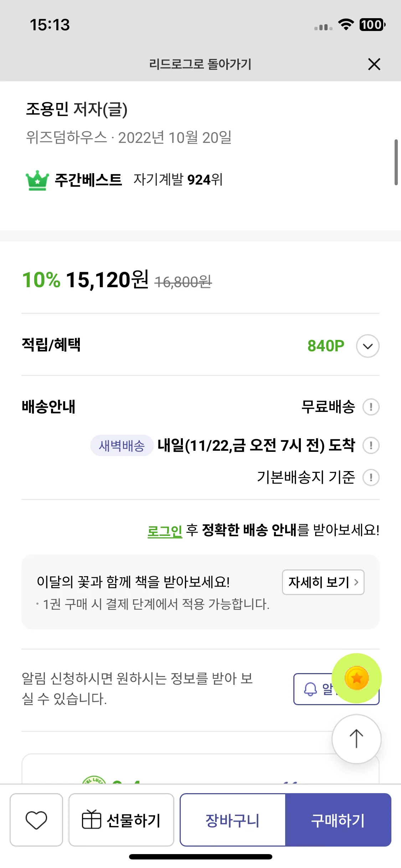This screenshot has height=868, width=401.
Task: Open the 로그인 login link
Action: 165,531
